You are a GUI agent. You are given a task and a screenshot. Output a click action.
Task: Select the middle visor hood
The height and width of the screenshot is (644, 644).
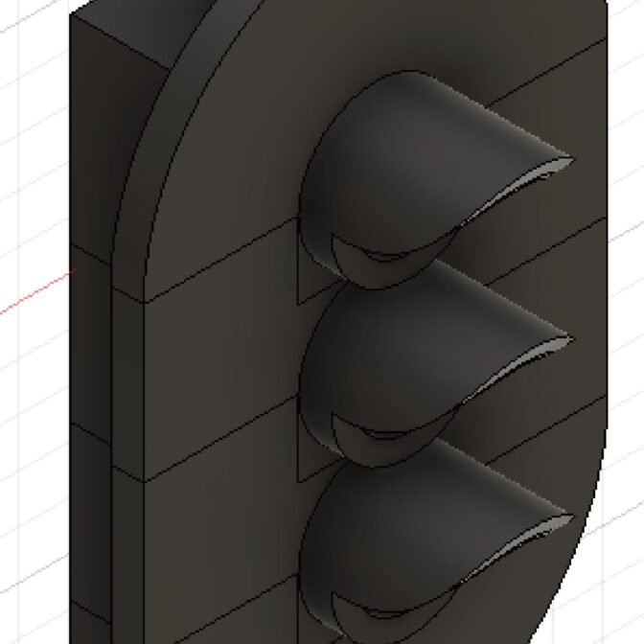point(383,345)
